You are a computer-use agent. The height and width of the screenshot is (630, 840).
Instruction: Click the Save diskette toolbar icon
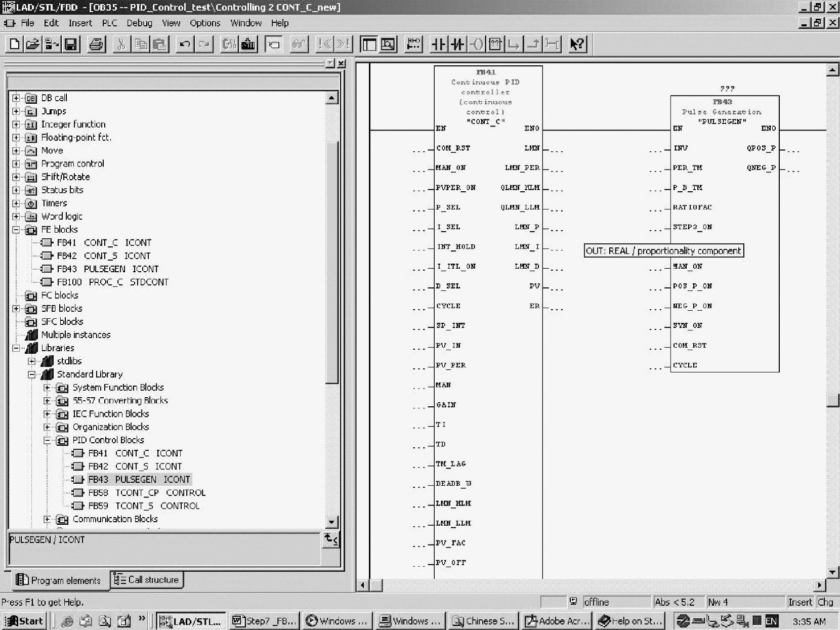pos(71,45)
